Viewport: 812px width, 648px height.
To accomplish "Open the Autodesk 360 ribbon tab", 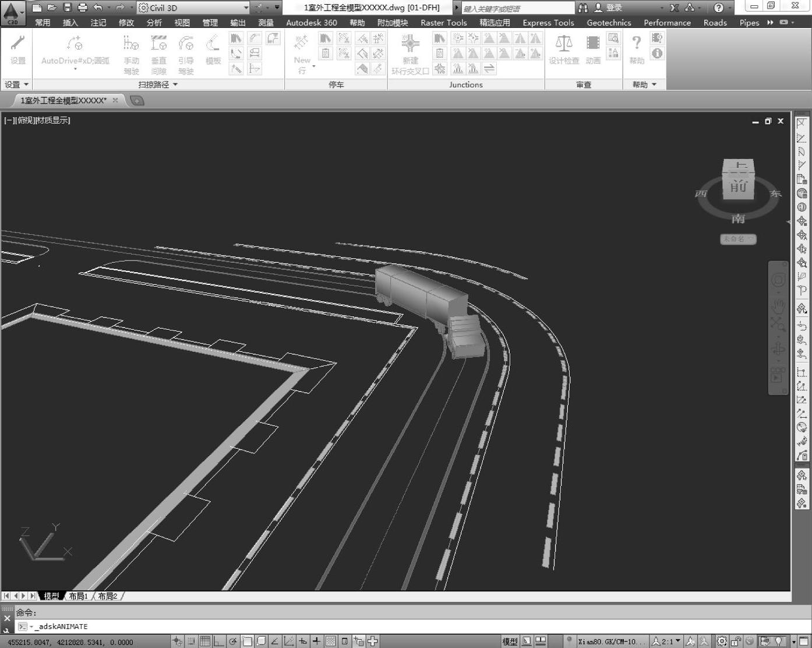I will (312, 23).
